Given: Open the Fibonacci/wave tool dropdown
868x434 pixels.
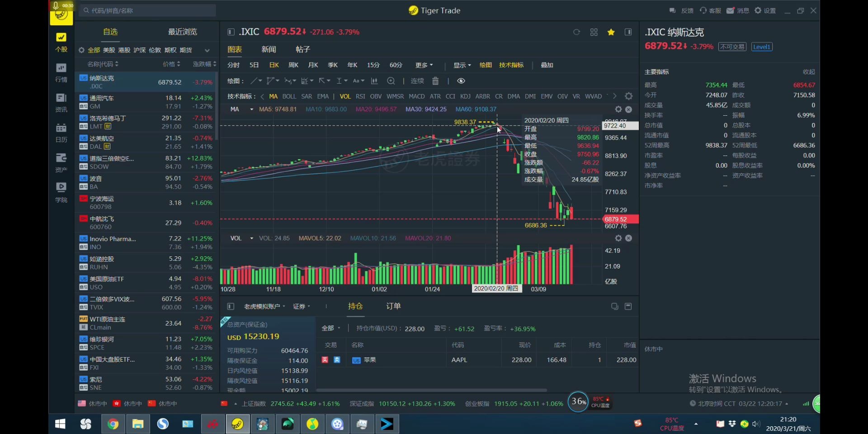Looking at the screenshot, I should [290, 81].
